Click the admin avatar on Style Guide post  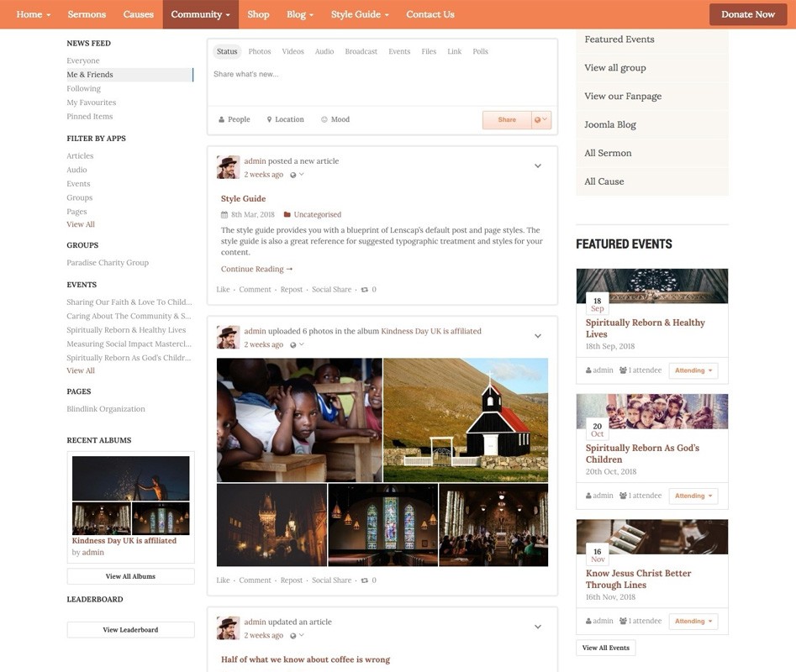228,167
